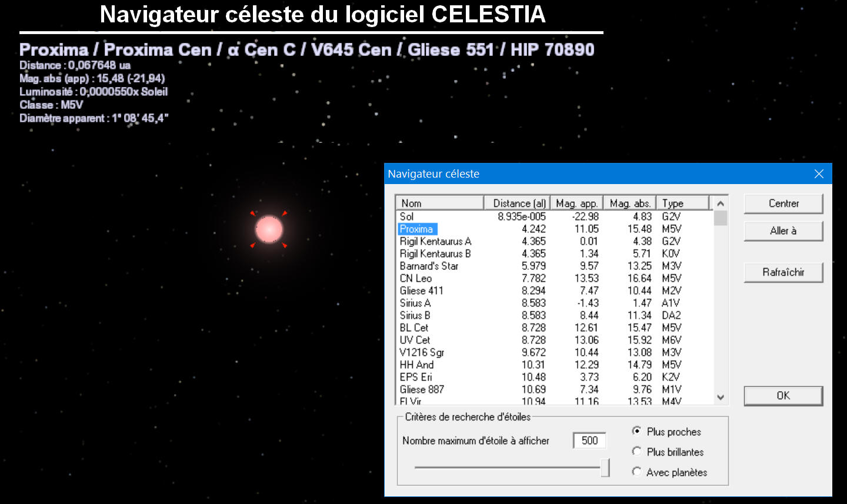
Task: Confirm with the OK button
Action: (x=783, y=396)
